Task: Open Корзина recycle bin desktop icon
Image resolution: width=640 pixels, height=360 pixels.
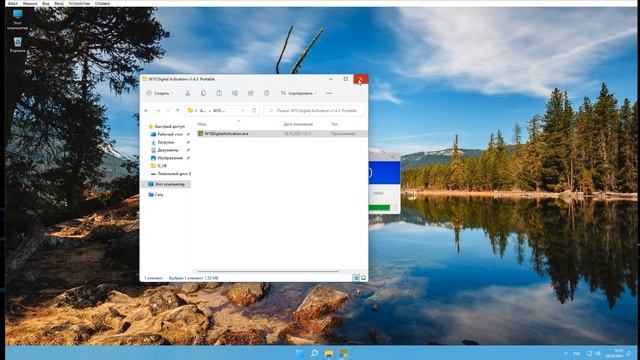Action: click(18, 44)
